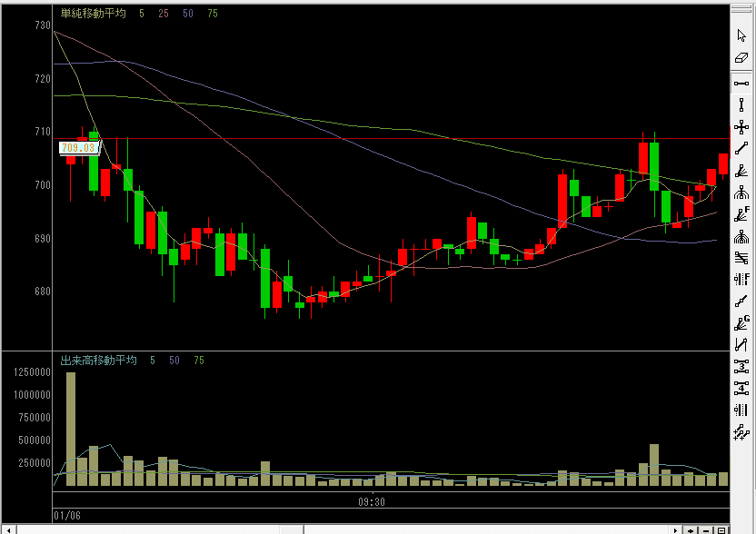The image size is (756, 534).
Task: Click the 709.03 price label
Action: point(78,148)
